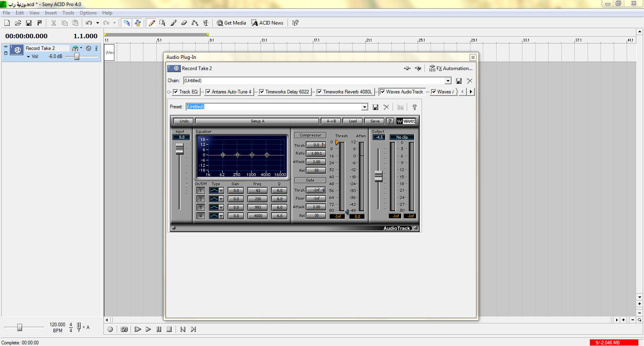Disable the Timeworks Delay 6022 checkbox
The height and width of the screenshot is (346, 644).
(x=262, y=92)
